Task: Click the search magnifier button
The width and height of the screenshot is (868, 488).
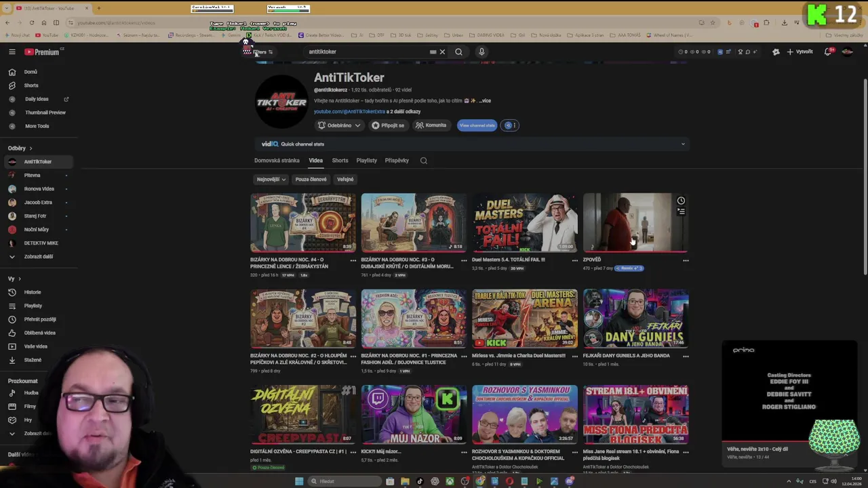Action: pos(458,52)
